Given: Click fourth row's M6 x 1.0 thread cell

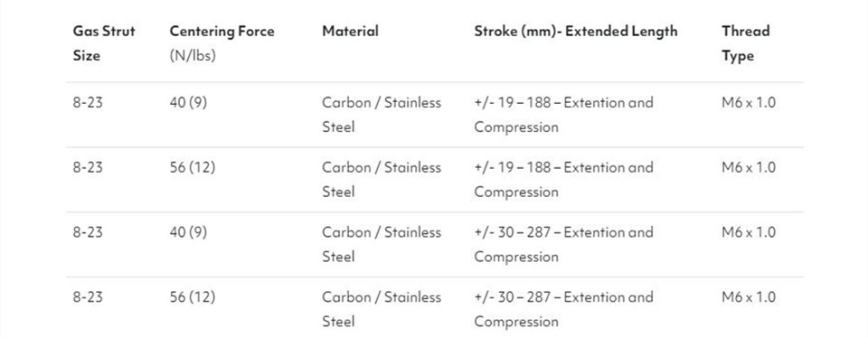Looking at the screenshot, I should pos(749,297).
